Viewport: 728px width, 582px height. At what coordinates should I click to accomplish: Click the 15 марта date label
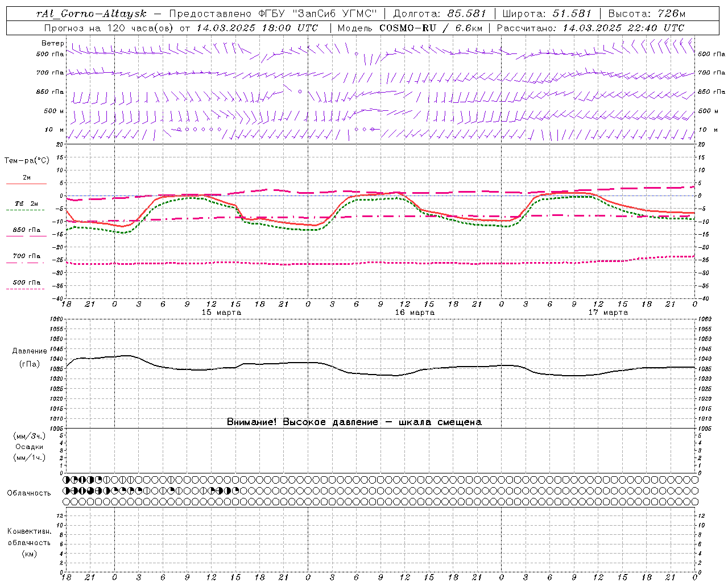coord(221,313)
